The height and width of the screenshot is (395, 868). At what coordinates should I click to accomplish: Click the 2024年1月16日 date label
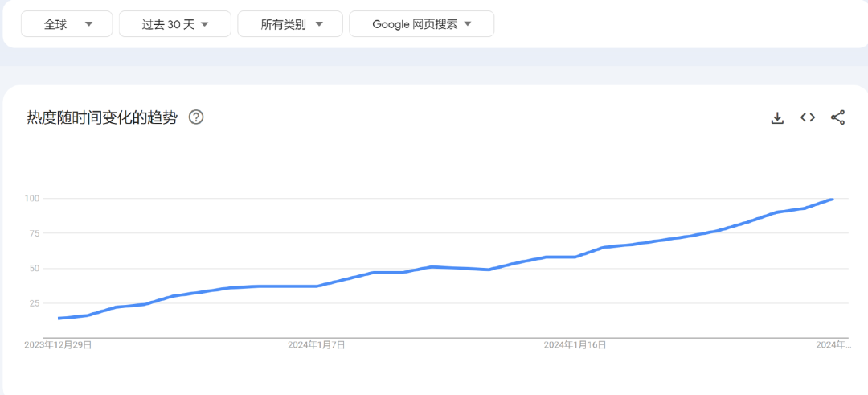[x=575, y=345]
